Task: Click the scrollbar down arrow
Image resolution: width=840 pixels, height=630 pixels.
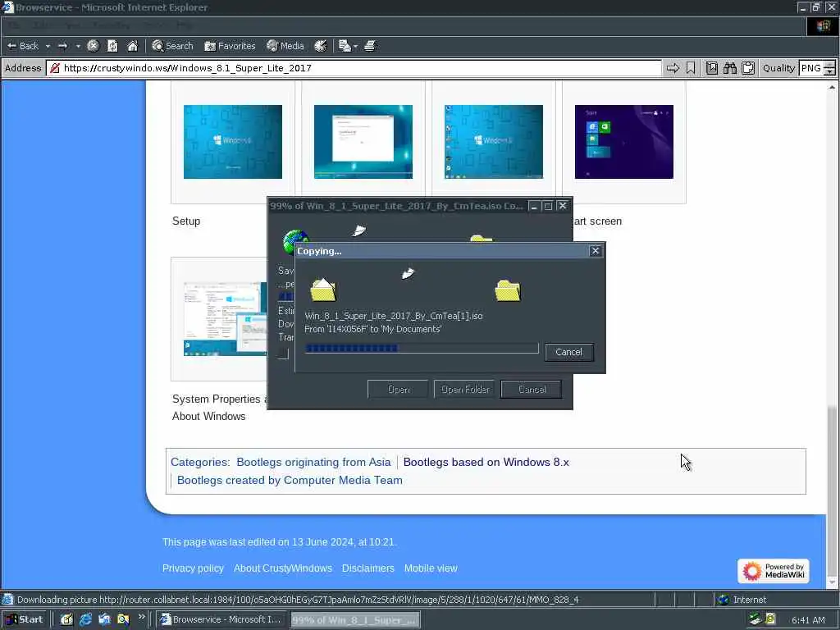Action: click(832, 582)
